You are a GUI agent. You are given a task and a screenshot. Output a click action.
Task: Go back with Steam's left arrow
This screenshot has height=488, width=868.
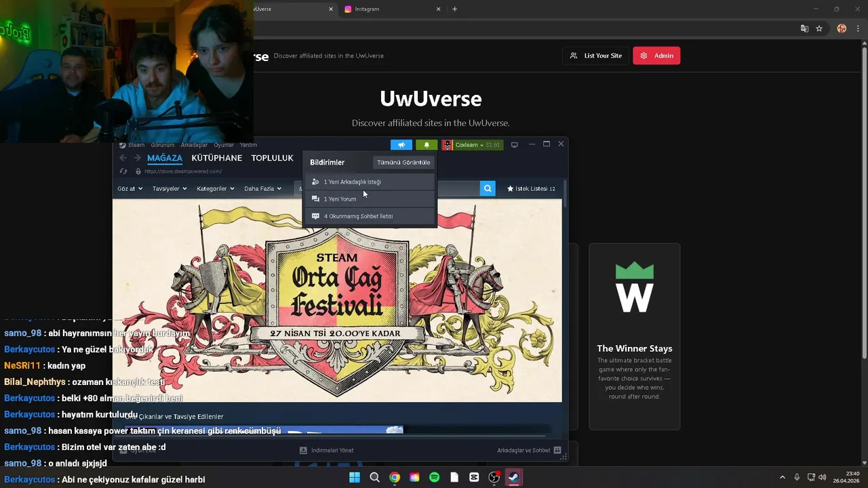tap(123, 158)
